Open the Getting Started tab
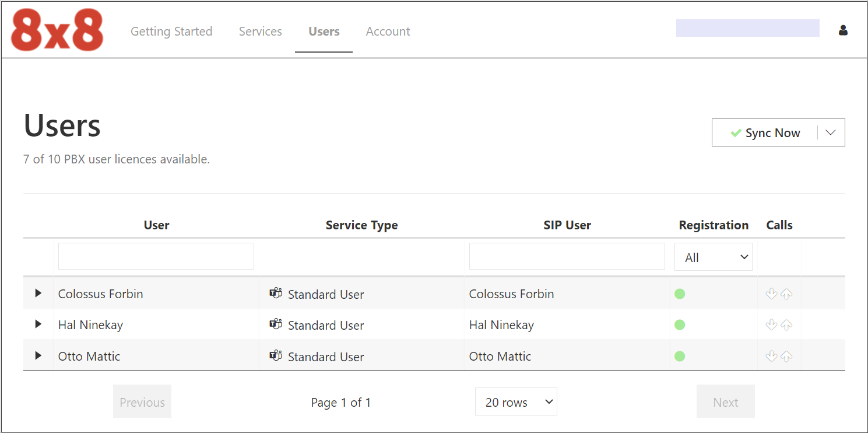This screenshot has height=433, width=868. click(x=171, y=32)
